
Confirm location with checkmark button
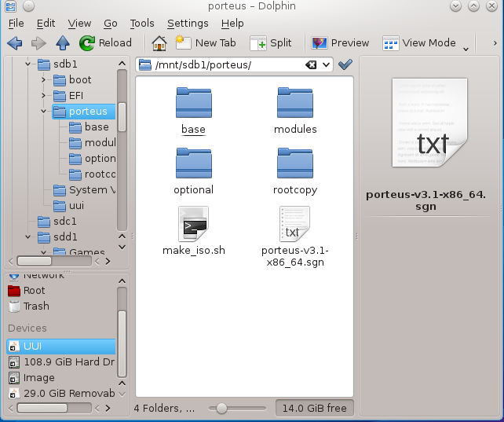[x=345, y=64]
